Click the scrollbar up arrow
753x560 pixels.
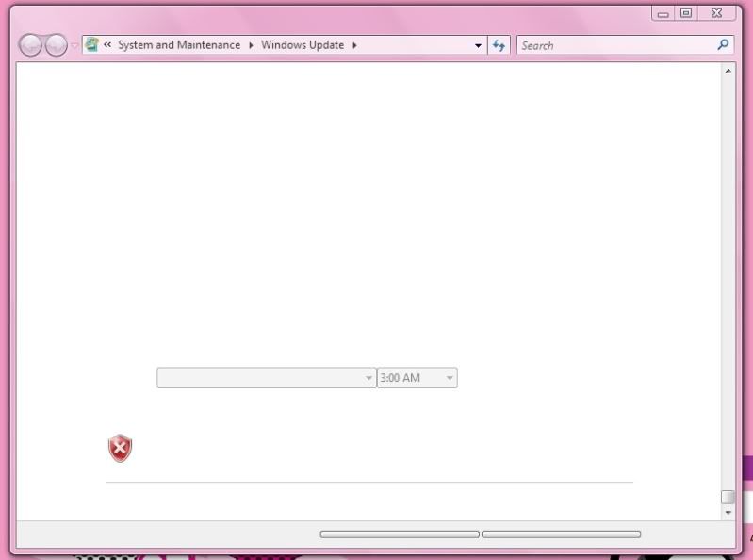coord(728,71)
